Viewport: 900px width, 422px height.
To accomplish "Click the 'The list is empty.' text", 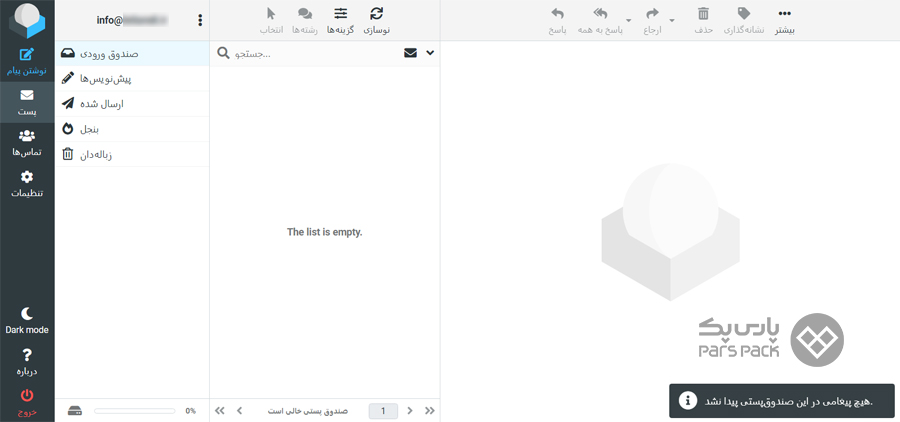I will [x=325, y=232].
